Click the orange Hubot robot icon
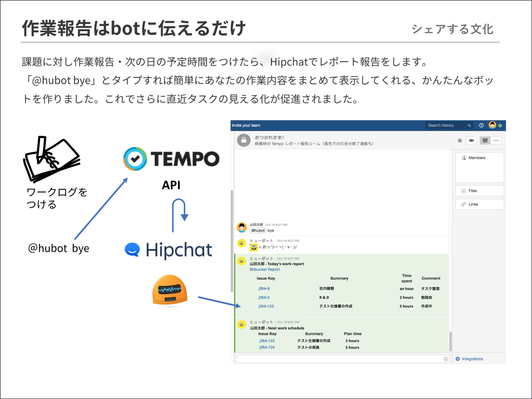532x399 pixels. click(x=170, y=290)
